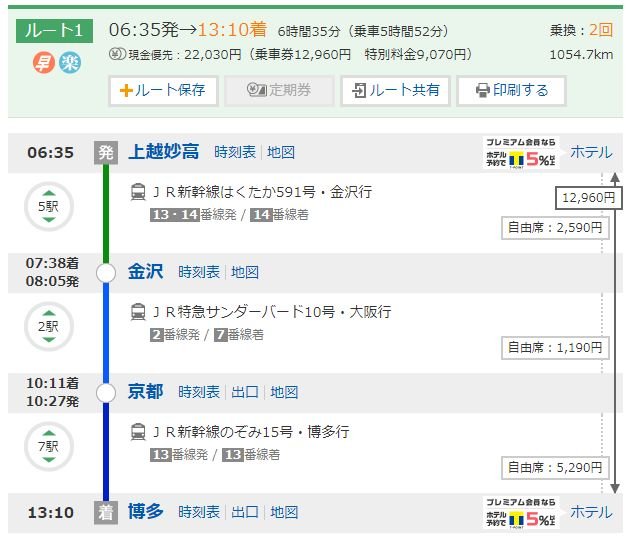Open 金沢 station link
The width and height of the screenshot is (630, 539).
pyautogui.click(x=145, y=272)
